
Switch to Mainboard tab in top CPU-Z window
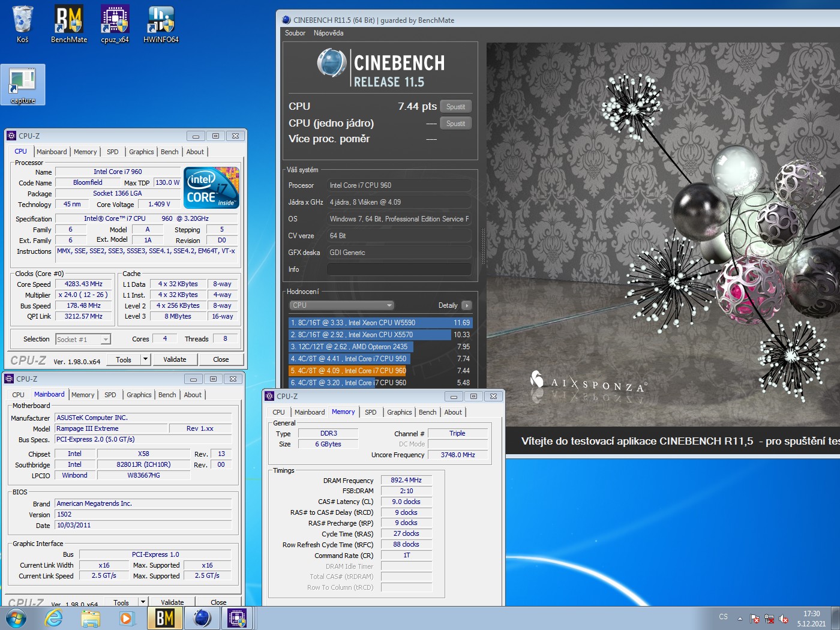(52, 152)
